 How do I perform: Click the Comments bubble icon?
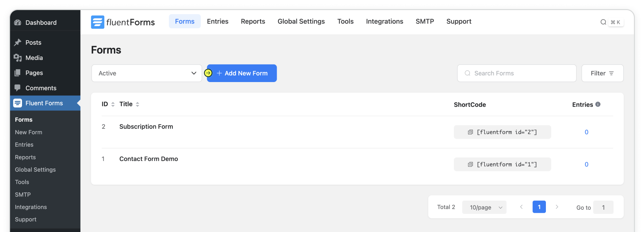(18, 88)
